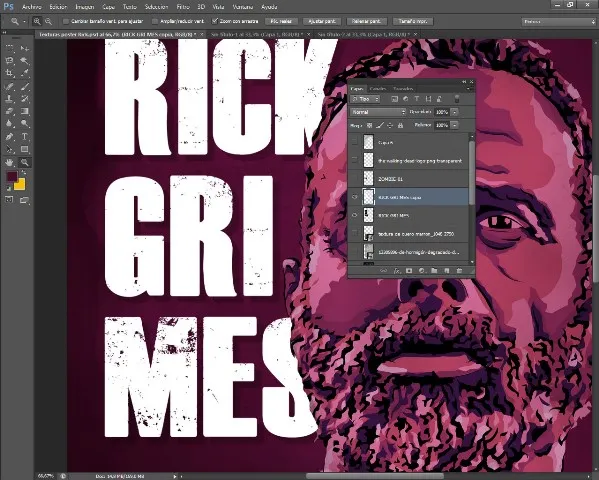Screen dimensions: 599x480
Task: Toggle layer filtering switch
Action: click(457, 99)
